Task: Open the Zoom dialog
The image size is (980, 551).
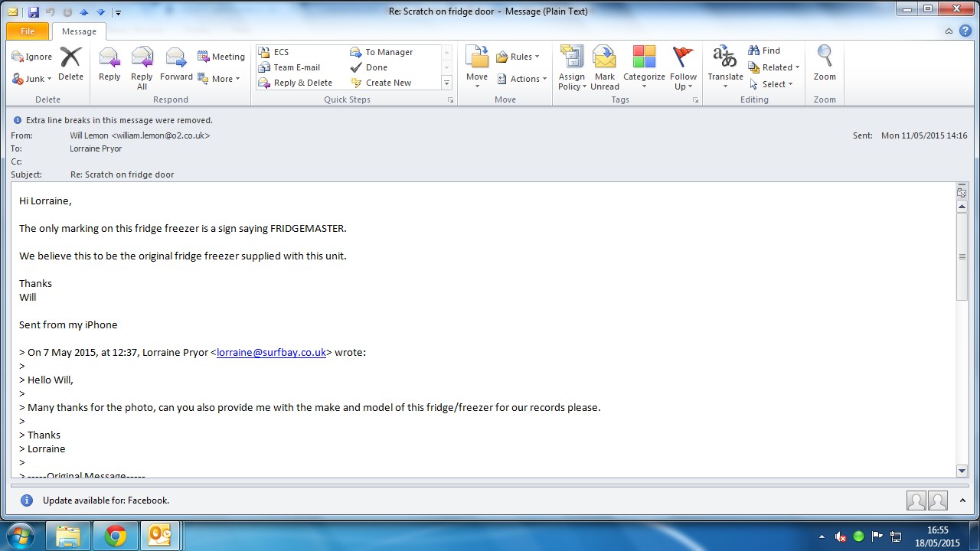Action: (825, 64)
